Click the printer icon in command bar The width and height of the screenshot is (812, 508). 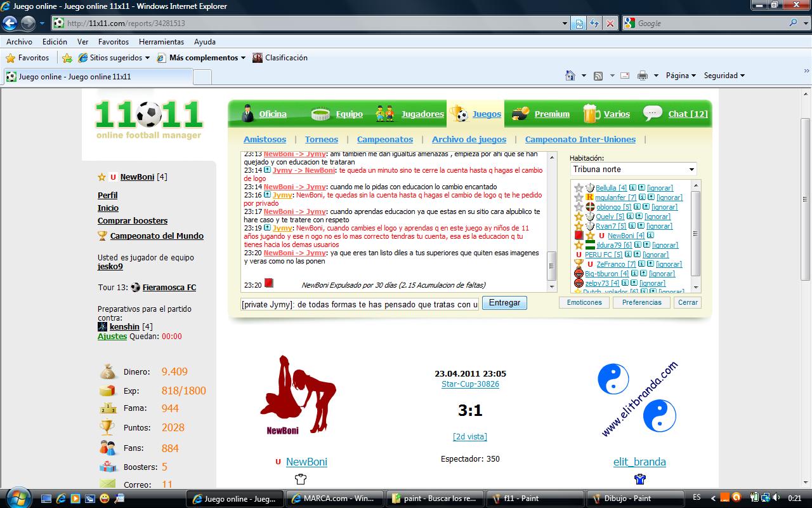[x=642, y=76]
